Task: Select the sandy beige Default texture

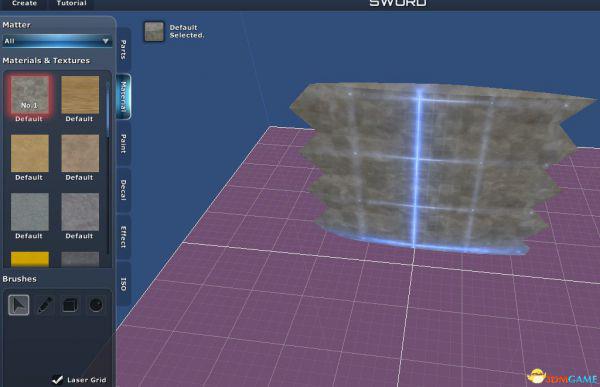Action: tap(80, 153)
